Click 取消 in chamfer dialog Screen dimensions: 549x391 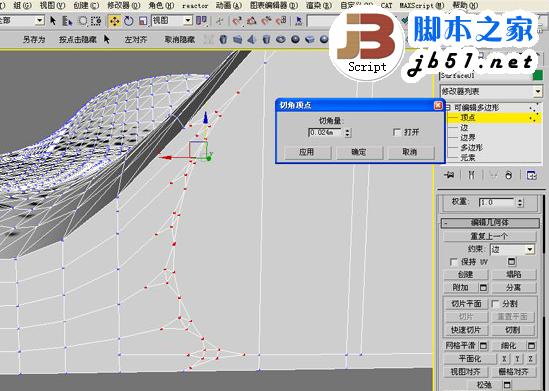point(410,152)
